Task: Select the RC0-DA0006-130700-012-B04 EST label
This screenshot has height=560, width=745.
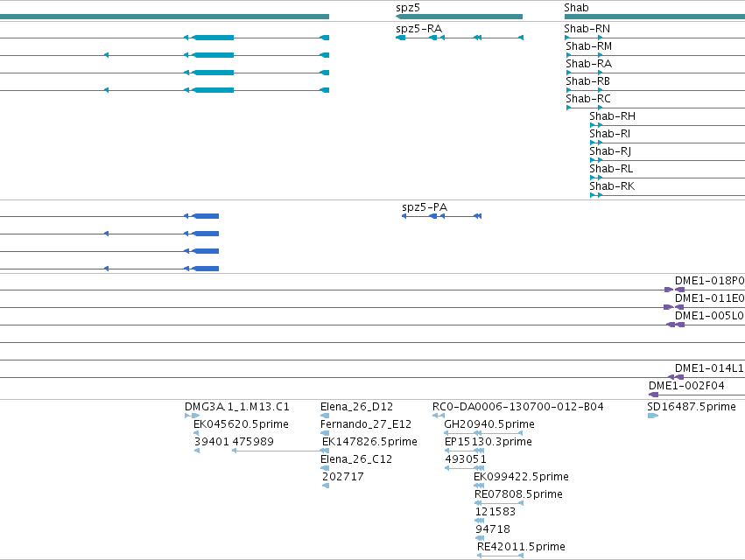Action: tap(518, 407)
